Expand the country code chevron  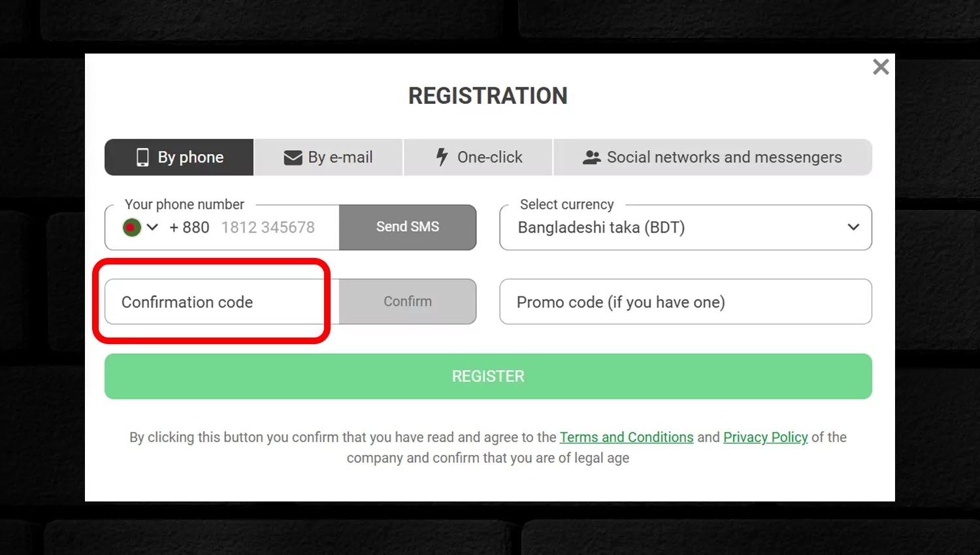(153, 227)
